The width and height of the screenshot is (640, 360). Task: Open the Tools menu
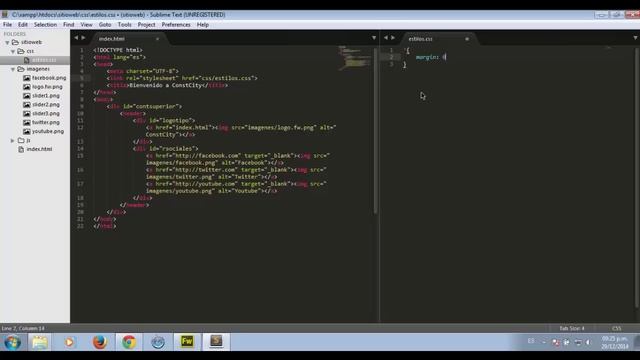[124, 24]
